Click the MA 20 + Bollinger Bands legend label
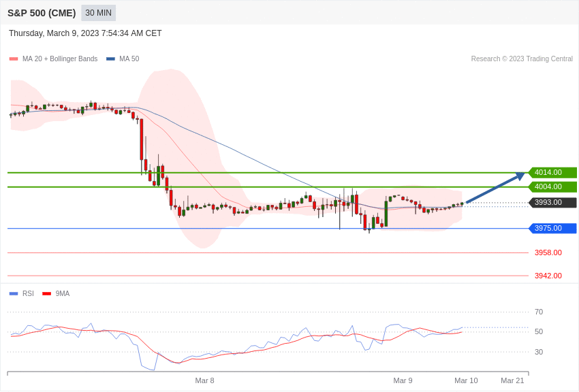The height and width of the screenshot is (392, 579). click(x=60, y=59)
